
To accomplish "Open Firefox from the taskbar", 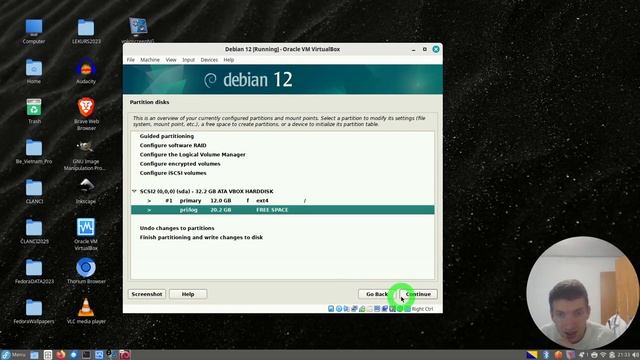I will click(x=61, y=355).
